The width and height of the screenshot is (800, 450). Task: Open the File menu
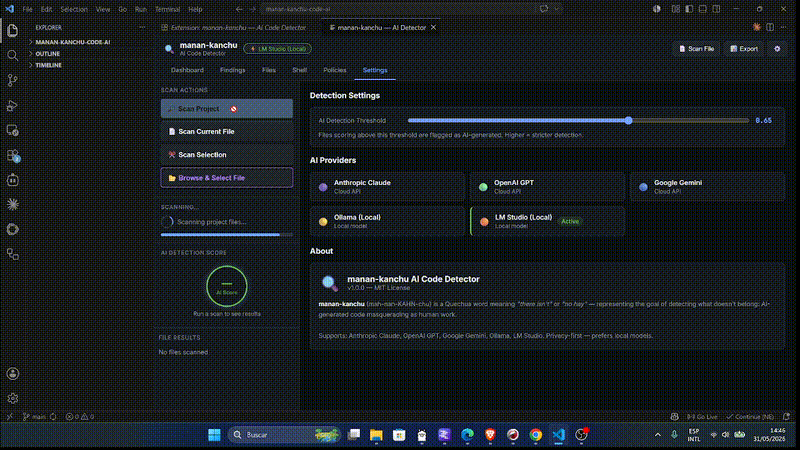[x=27, y=9]
